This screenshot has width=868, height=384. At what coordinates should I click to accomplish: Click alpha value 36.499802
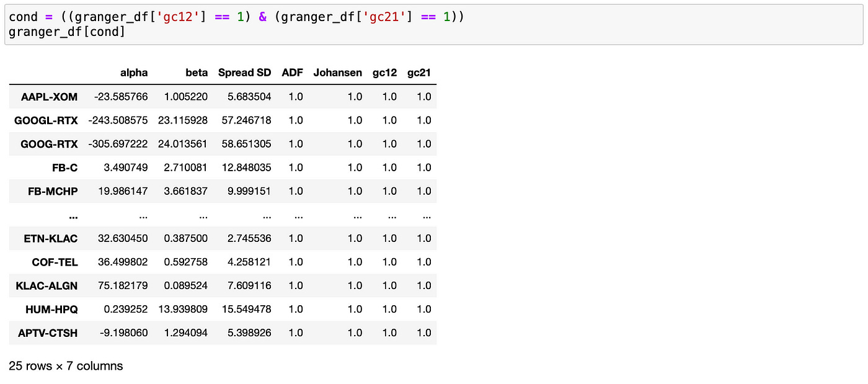[123, 262]
